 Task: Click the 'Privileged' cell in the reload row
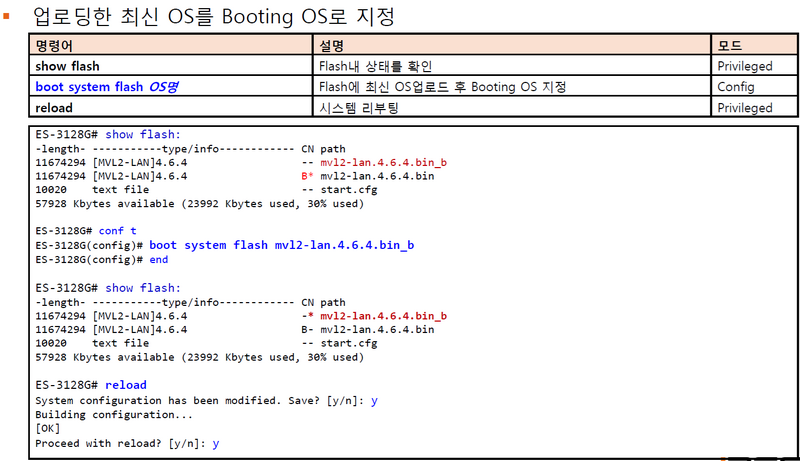pyautogui.click(x=754, y=108)
